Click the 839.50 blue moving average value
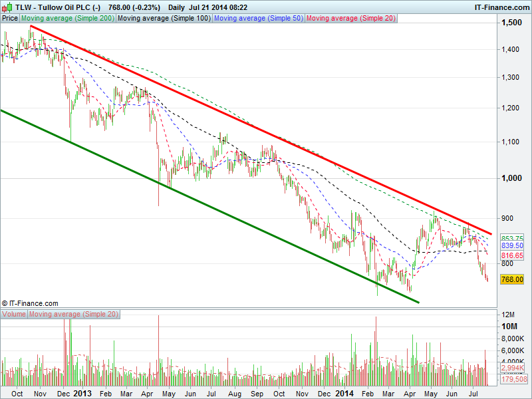 (x=512, y=245)
